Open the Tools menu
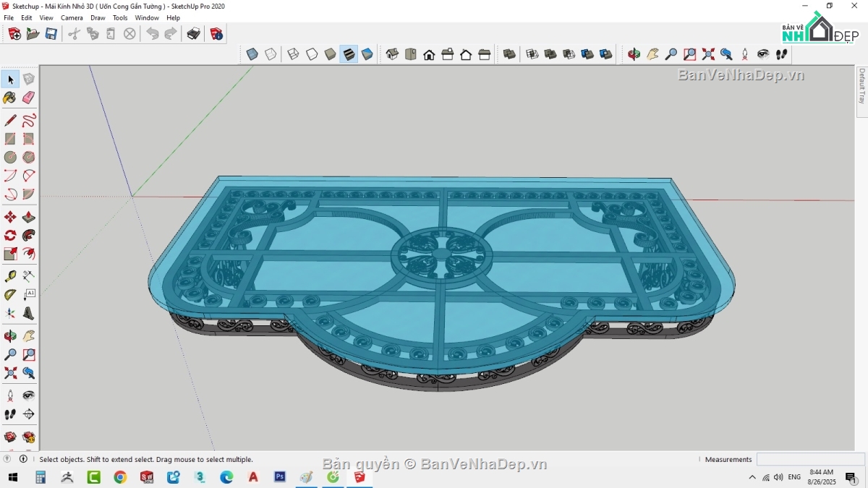868x488 pixels. point(120,17)
